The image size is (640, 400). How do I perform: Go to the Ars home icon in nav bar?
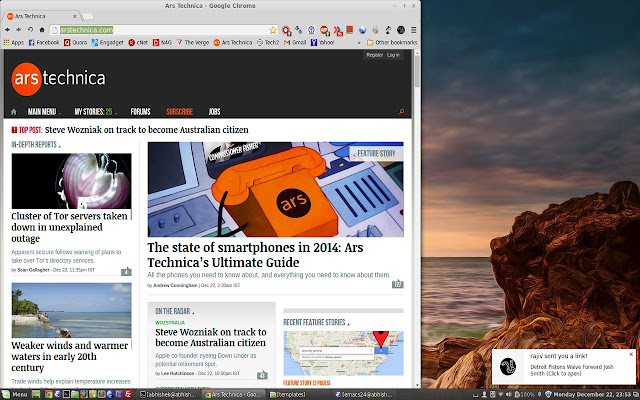(13, 111)
